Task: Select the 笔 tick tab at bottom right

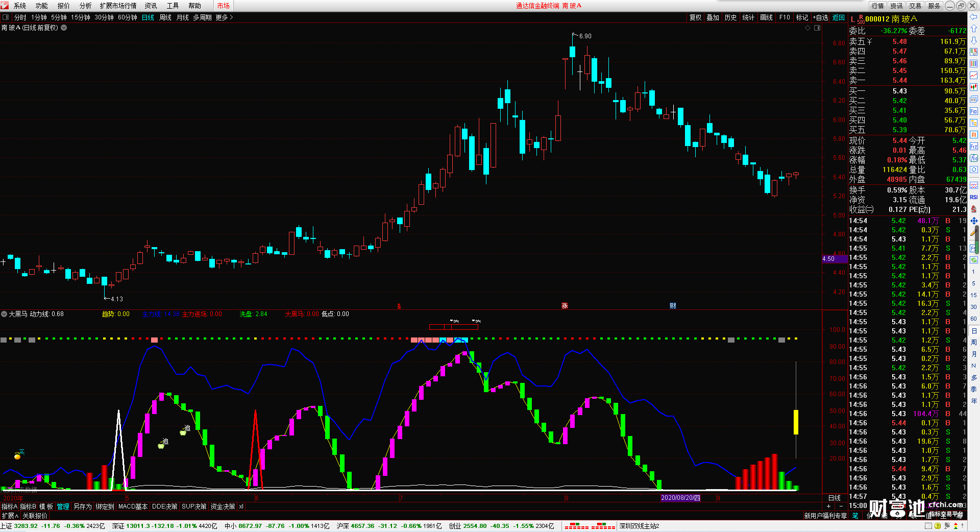Action: (855, 516)
